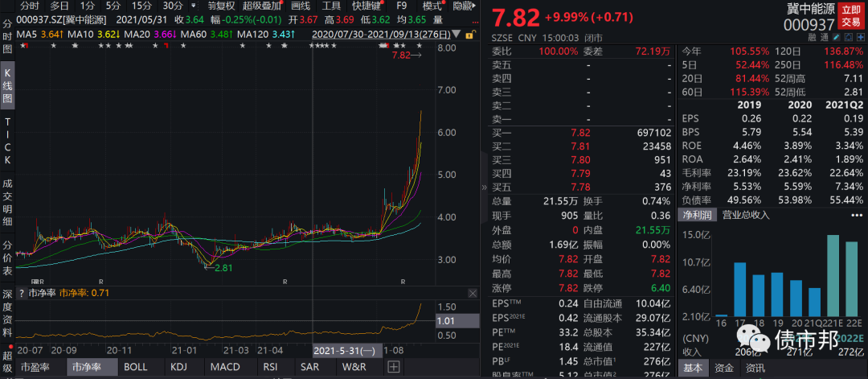This screenshot has width=868, height=379.
Task: Click the collapse arrow between chart and quote panel
Action: (483, 187)
